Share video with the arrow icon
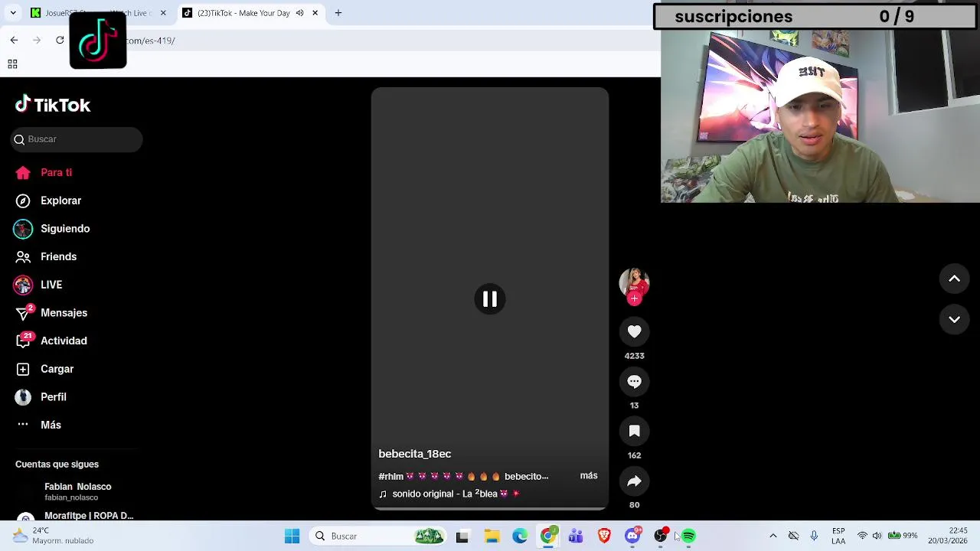The image size is (980, 551). click(x=634, y=481)
